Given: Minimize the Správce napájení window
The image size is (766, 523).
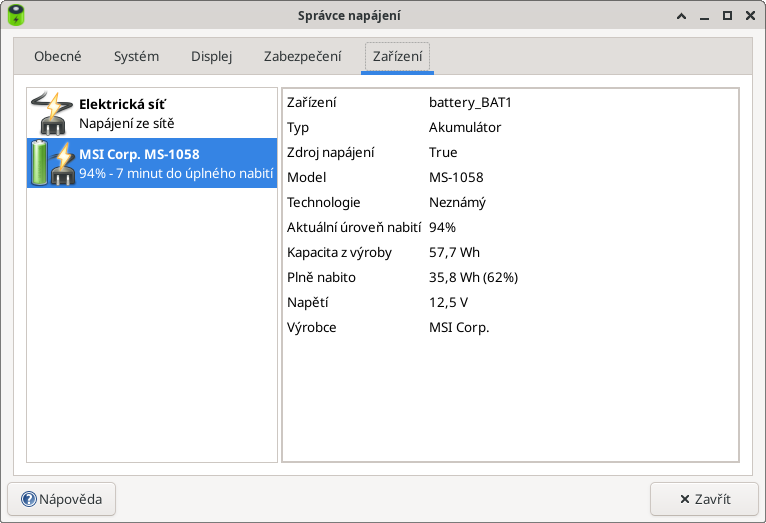Looking at the screenshot, I should (704, 16).
